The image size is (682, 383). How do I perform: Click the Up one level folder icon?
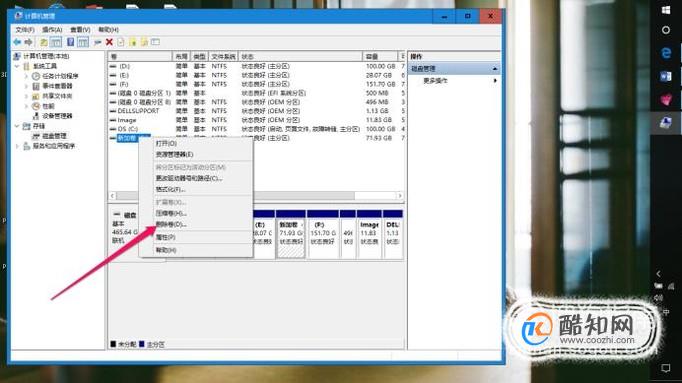click(44, 42)
